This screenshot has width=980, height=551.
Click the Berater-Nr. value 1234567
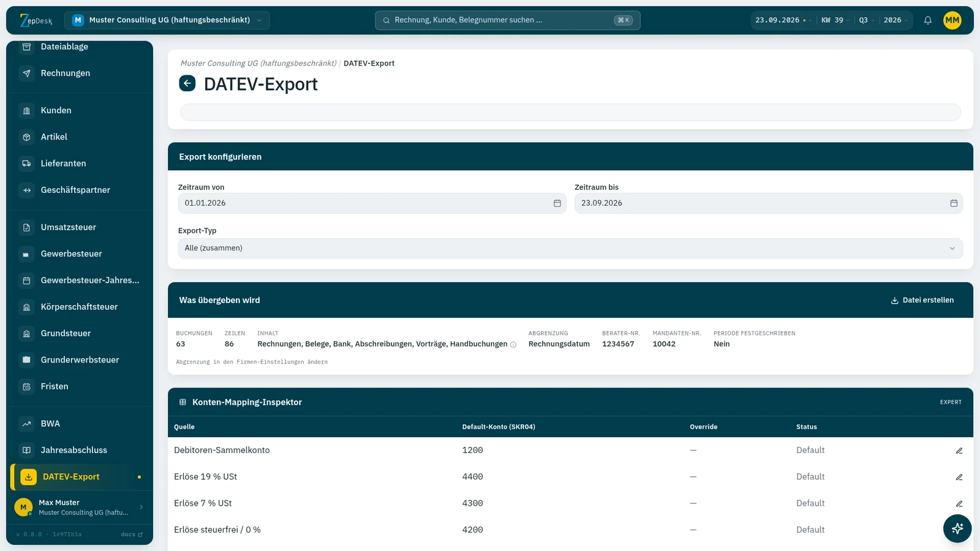click(x=618, y=344)
